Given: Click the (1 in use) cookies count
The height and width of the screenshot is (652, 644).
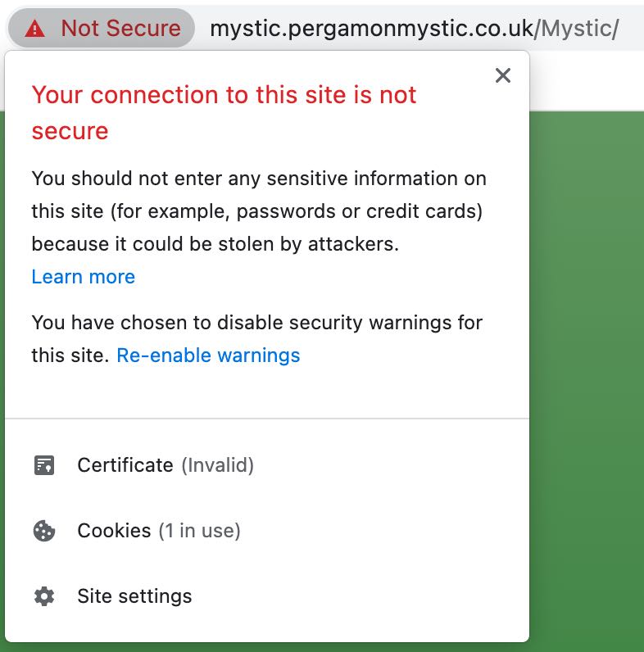Looking at the screenshot, I should pyautogui.click(x=200, y=531).
